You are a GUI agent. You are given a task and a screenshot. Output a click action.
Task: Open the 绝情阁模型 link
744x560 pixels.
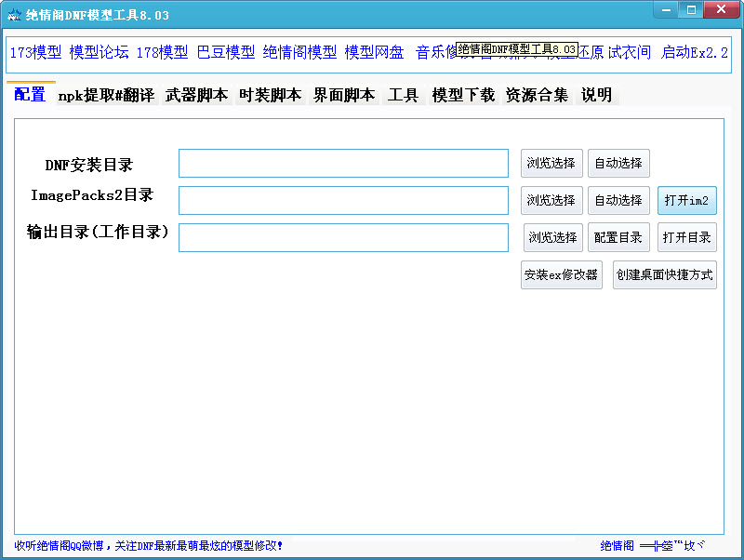pos(299,52)
